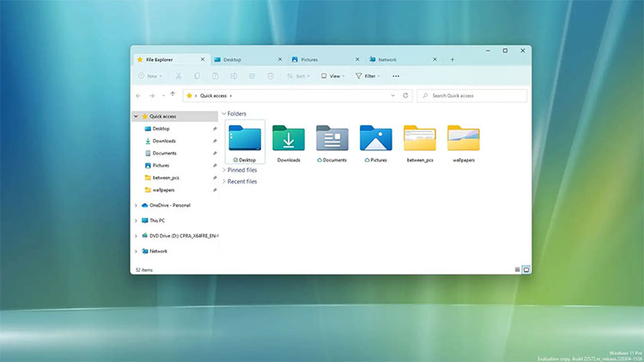Switch to the Desktop tab
The image size is (644, 362).
point(248,59)
